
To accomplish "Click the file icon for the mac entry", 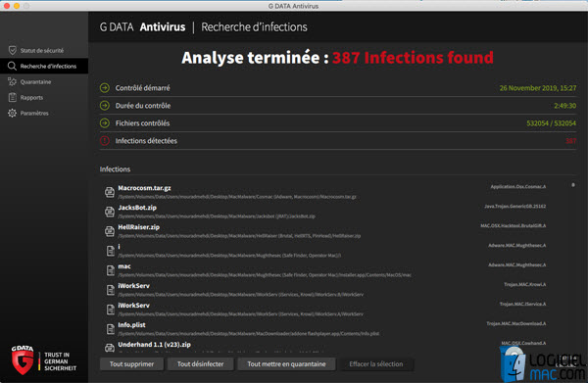I will (110, 270).
